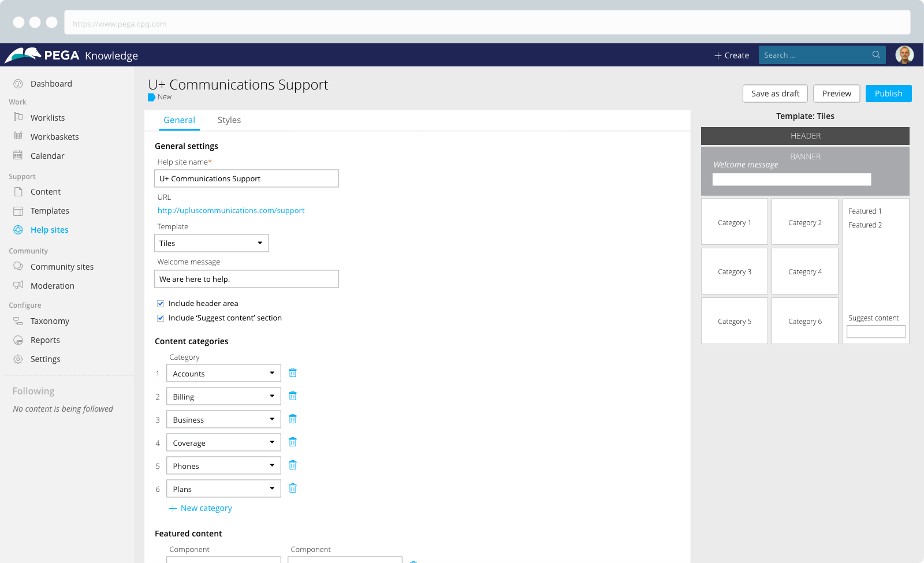
Task: Click the Worklists flag icon
Action: pos(18,117)
